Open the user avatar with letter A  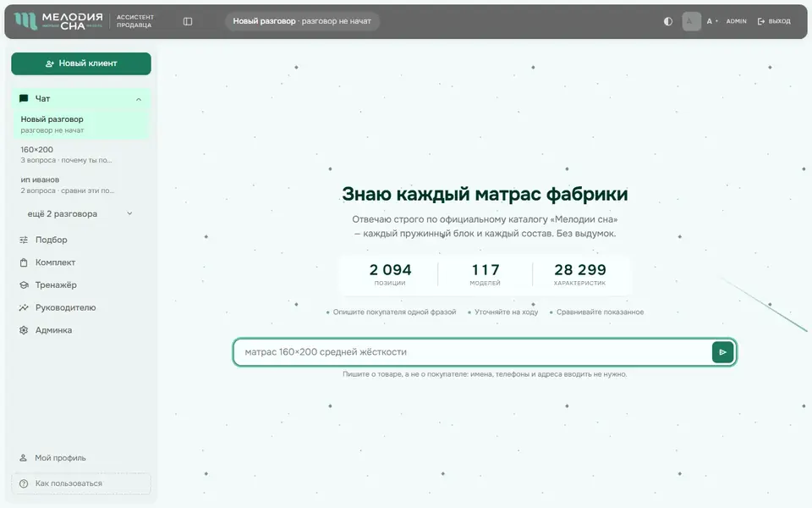[x=691, y=21]
